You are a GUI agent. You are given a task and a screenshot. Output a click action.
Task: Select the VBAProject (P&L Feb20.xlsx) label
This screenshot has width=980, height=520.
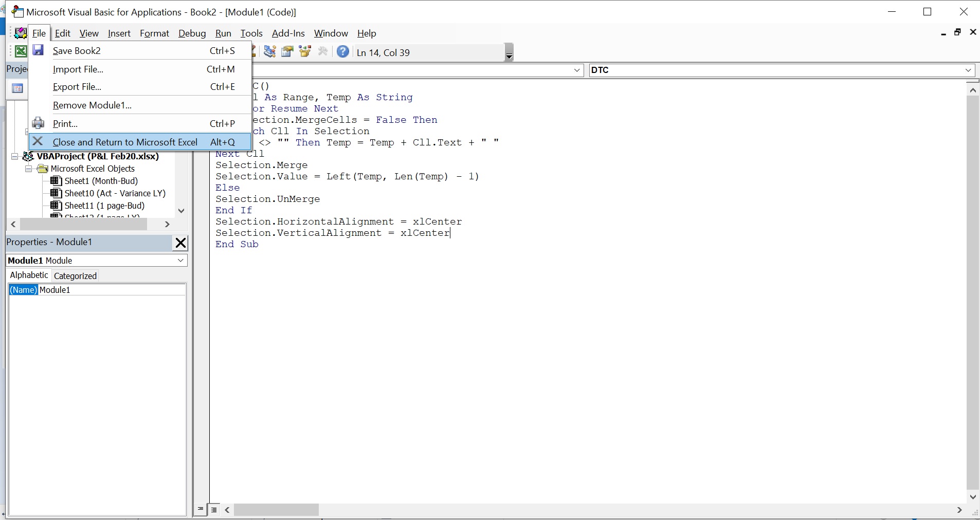tap(98, 156)
